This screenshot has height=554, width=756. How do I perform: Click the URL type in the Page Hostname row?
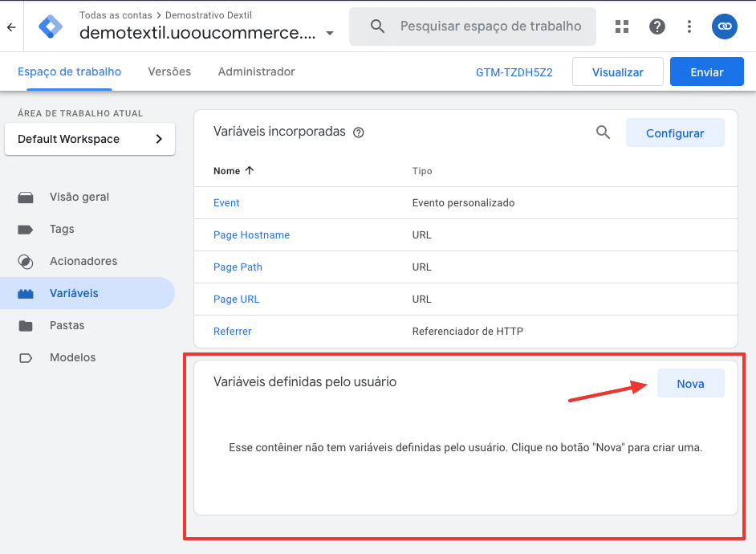(421, 234)
